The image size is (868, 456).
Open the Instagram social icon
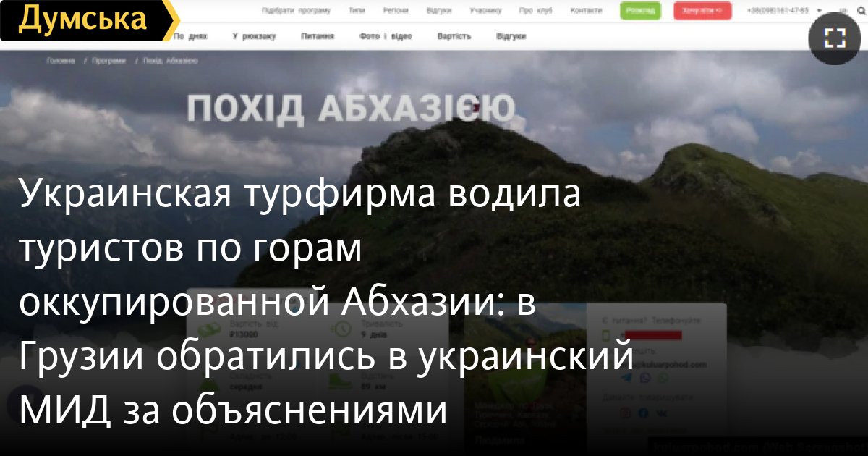point(626,413)
